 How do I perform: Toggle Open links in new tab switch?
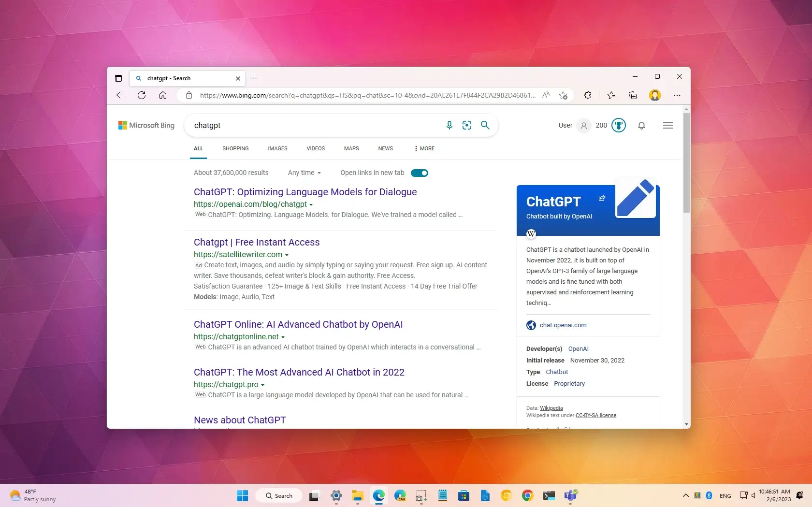419,173
